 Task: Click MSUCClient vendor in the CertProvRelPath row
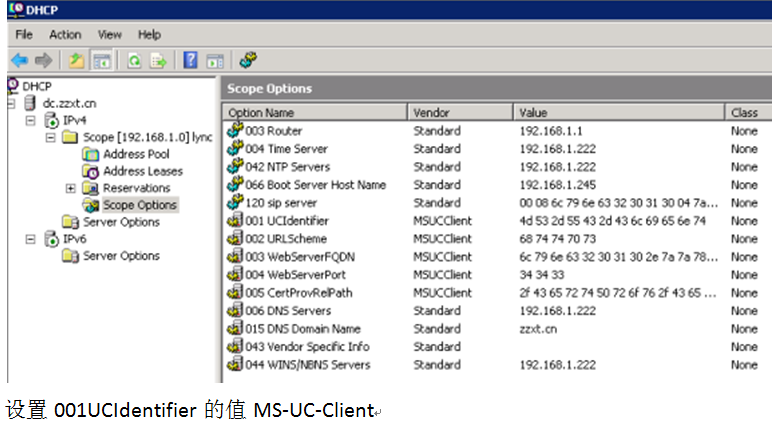coord(442,293)
